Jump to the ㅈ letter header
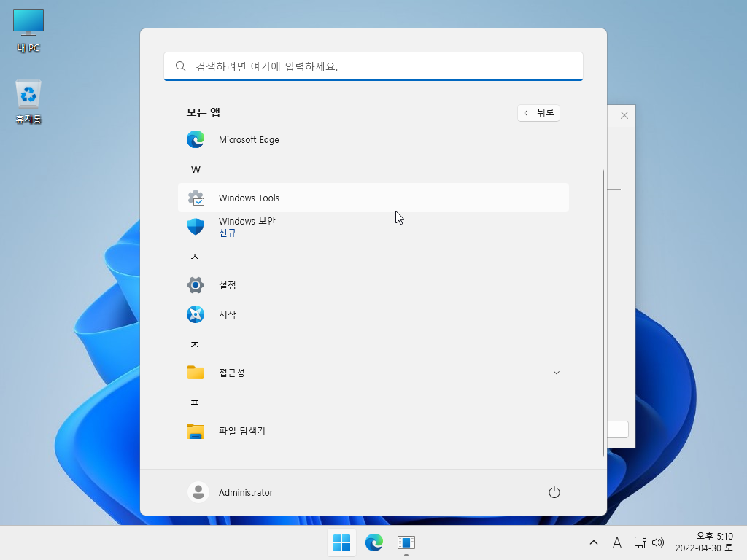Screen dimensions: 747x560 (195, 344)
